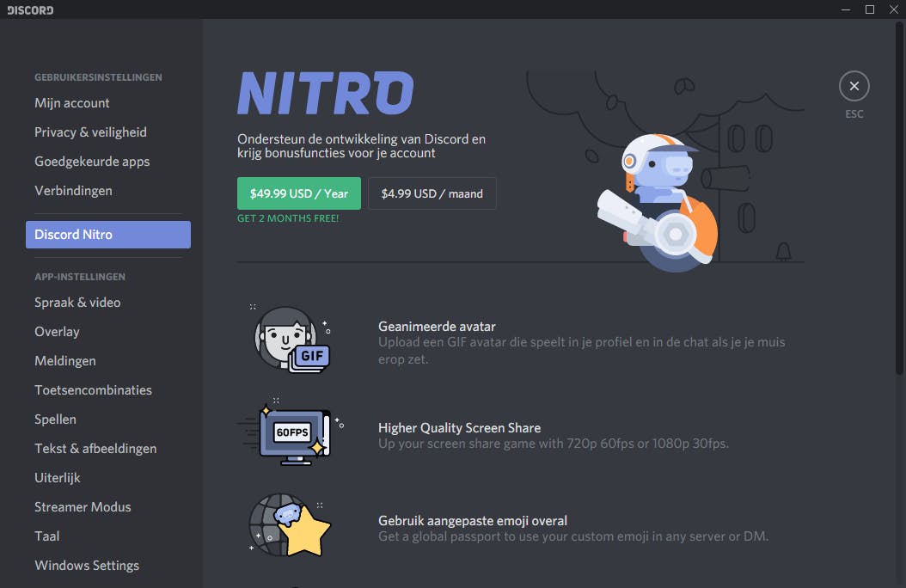Click the animated GIF avatar illustration
Image resolution: width=906 pixels, height=588 pixels.
(291, 339)
